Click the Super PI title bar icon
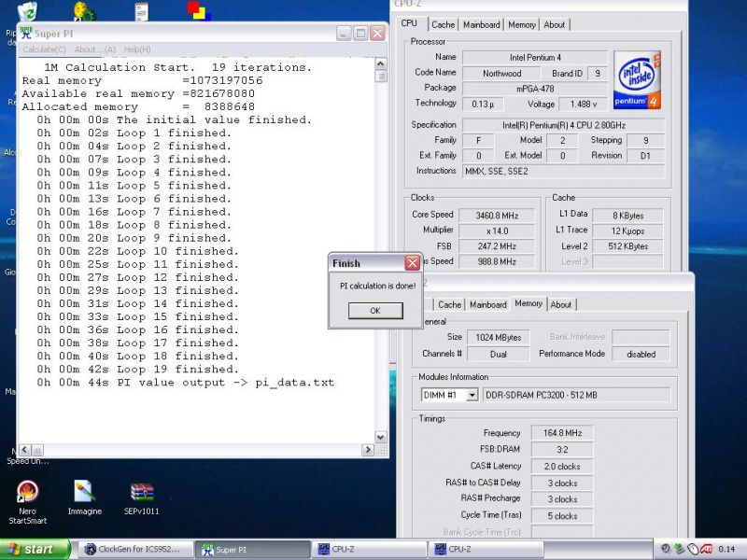 pos(26,34)
